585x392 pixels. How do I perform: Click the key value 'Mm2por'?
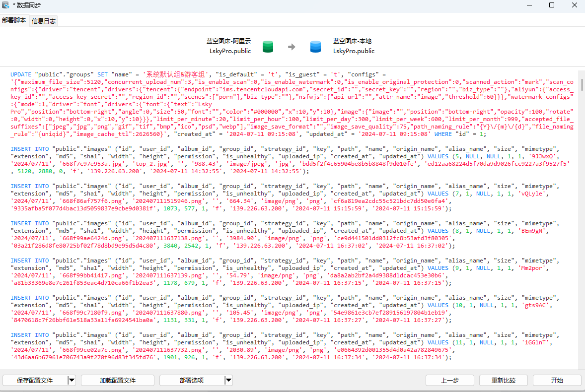[531, 268]
